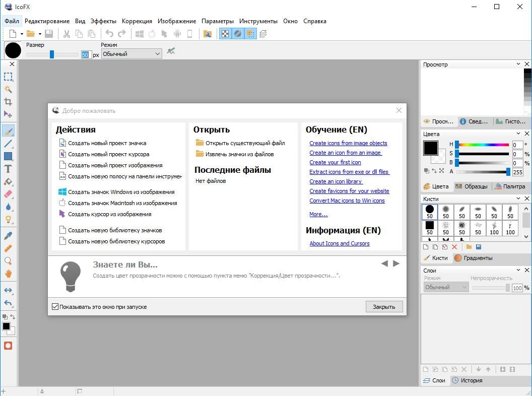Switch to the Палитра tab
This screenshot has height=396, width=532.
[x=510, y=186]
